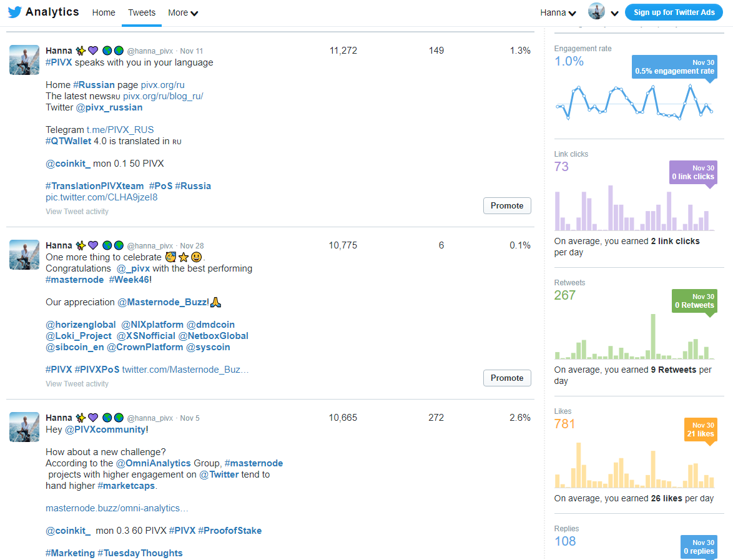
Task: Click the engagement rate line chart
Action: tap(634, 102)
